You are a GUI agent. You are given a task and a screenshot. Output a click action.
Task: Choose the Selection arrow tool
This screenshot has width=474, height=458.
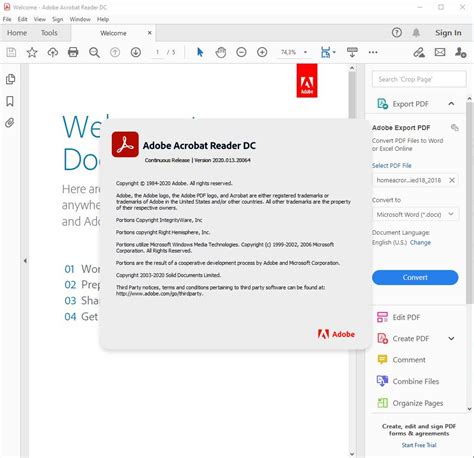click(200, 52)
